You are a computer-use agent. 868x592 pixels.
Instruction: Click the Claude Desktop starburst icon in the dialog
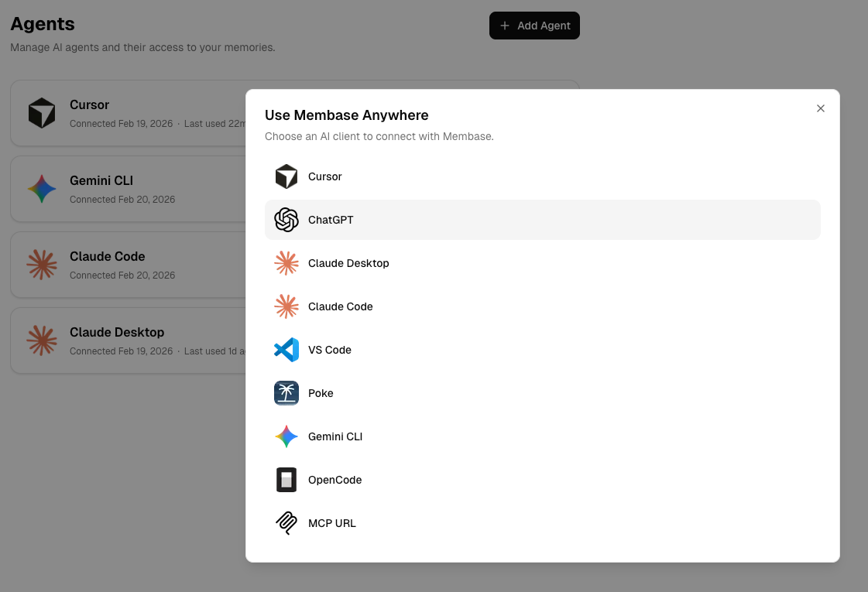click(286, 263)
